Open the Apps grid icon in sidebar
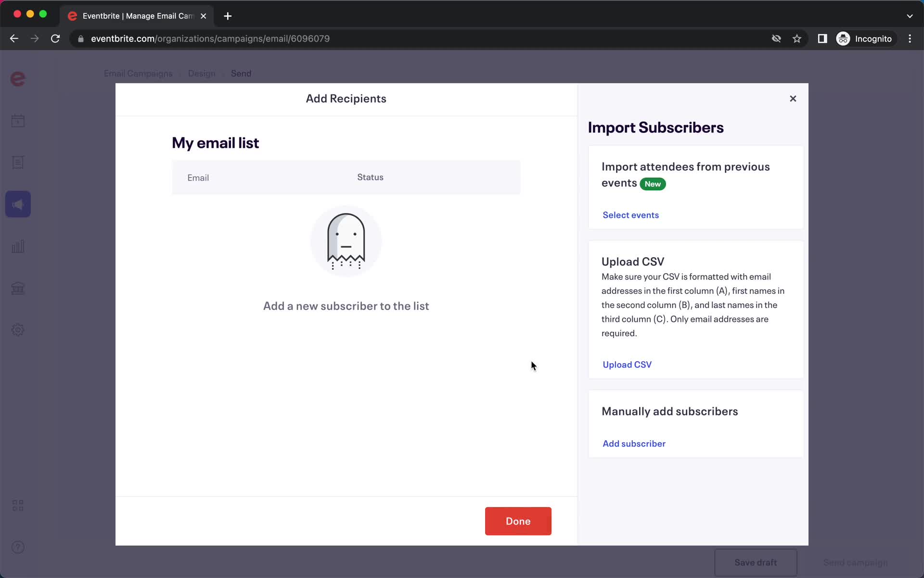The width and height of the screenshot is (924, 578). point(18,505)
